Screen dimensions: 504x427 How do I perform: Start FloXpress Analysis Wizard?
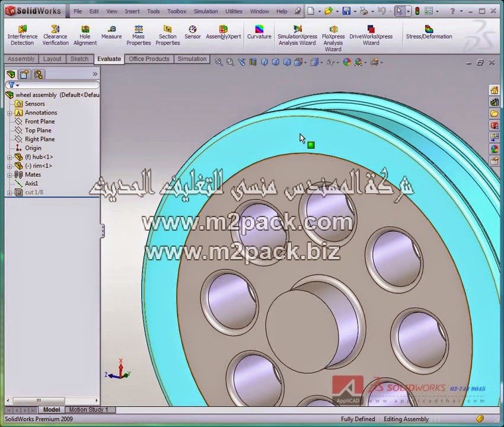[x=333, y=39]
